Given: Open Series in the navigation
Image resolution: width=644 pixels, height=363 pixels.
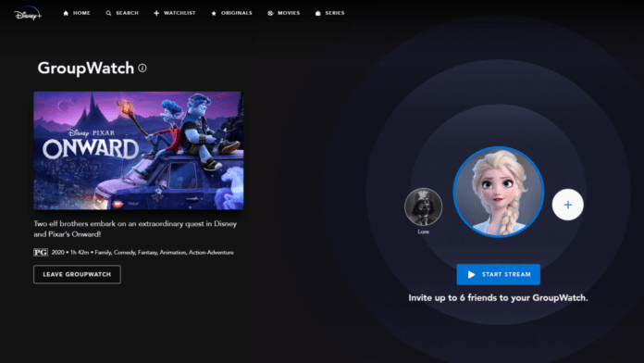Looking at the screenshot, I should pyautogui.click(x=329, y=13).
